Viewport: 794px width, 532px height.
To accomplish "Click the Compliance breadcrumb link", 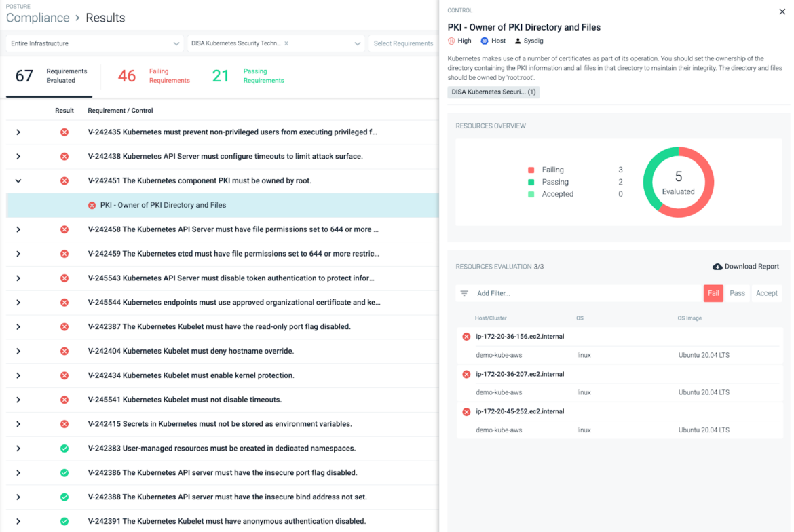I will pyautogui.click(x=37, y=18).
